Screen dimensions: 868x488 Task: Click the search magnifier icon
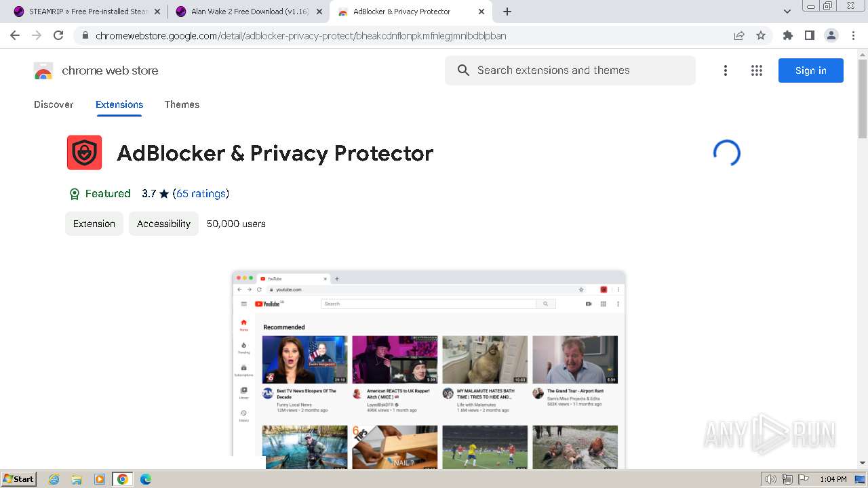coord(463,70)
